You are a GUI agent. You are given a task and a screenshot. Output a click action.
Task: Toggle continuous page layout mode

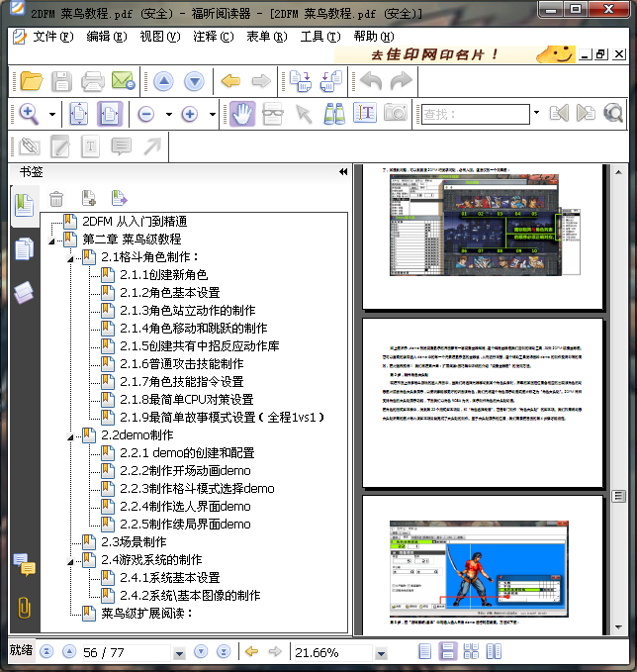(448, 652)
